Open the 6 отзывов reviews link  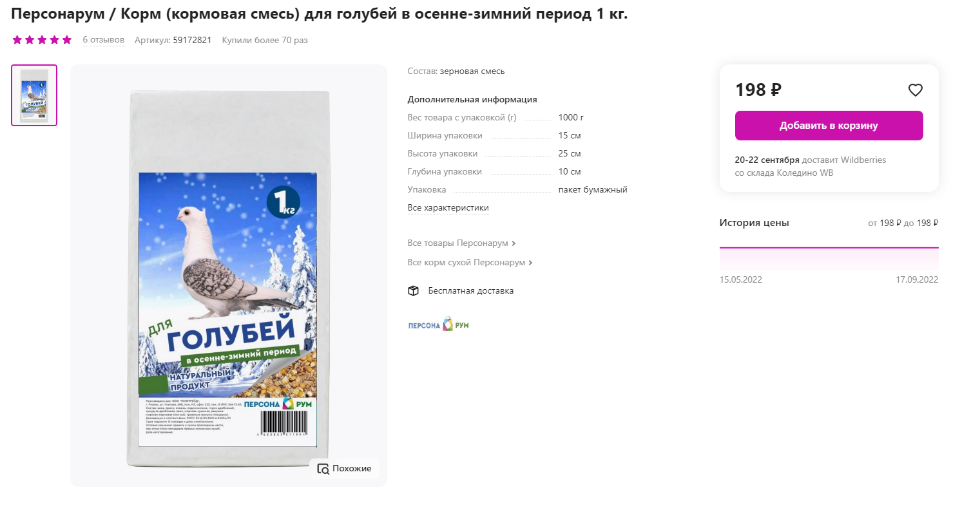(103, 40)
